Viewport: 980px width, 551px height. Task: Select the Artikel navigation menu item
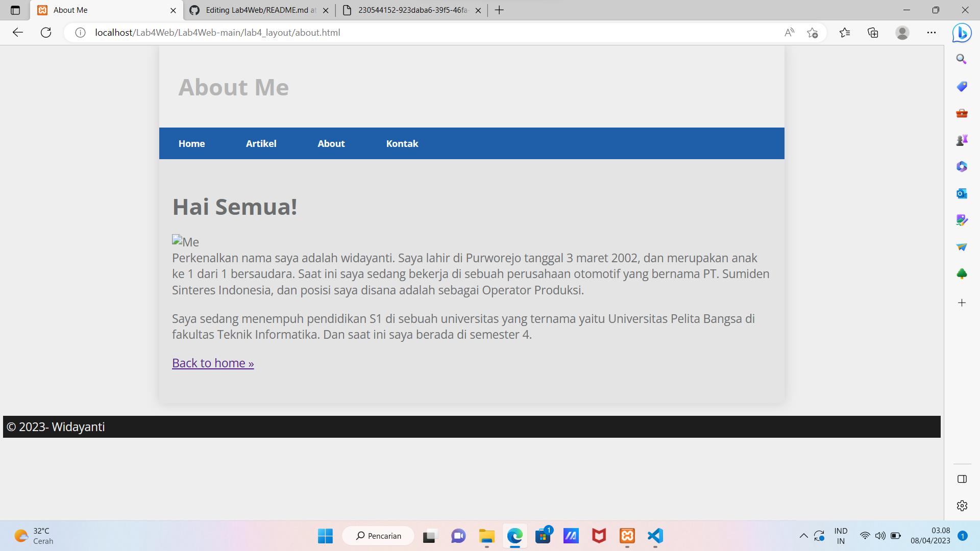(261, 144)
